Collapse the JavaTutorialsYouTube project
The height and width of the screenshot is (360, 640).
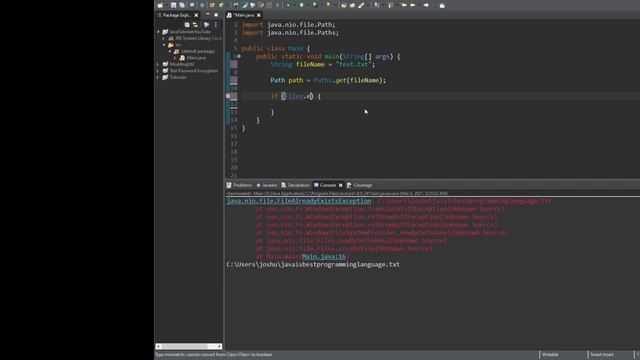point(158,31)
